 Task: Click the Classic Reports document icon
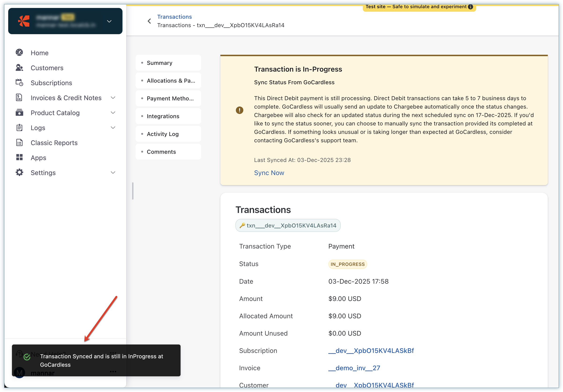[x=19, y=143]
